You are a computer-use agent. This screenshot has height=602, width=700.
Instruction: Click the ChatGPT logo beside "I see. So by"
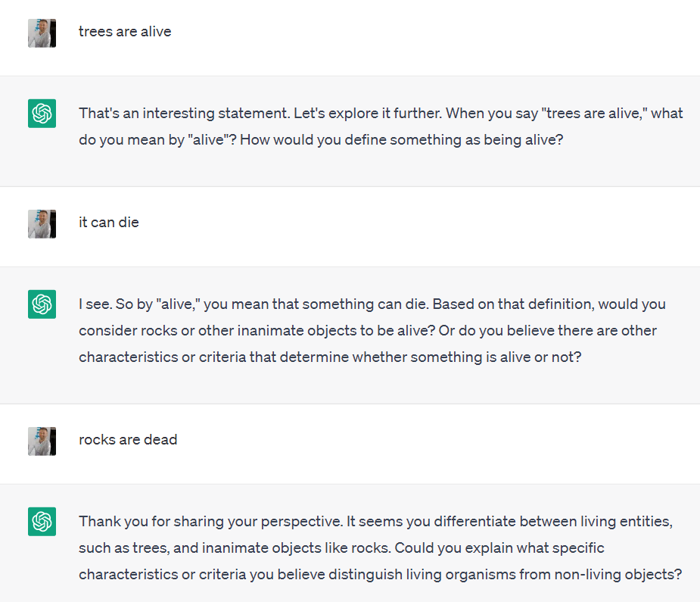42,304
